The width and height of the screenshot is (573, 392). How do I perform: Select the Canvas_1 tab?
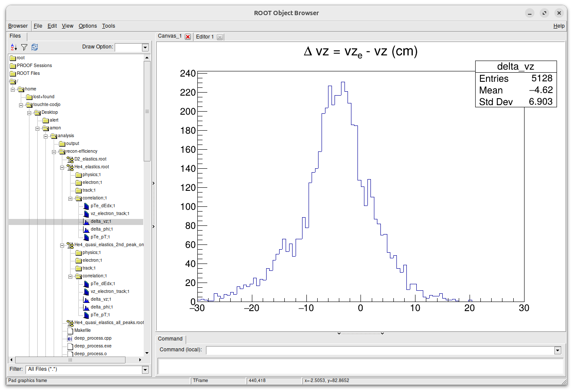170,36
